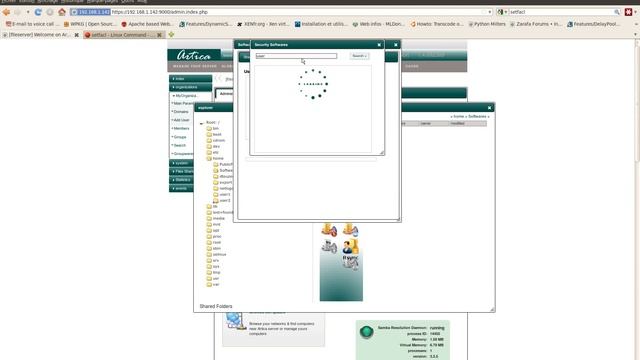Open the search engine selector icon
The image size is (640, 360).
(x=501, y=12)
